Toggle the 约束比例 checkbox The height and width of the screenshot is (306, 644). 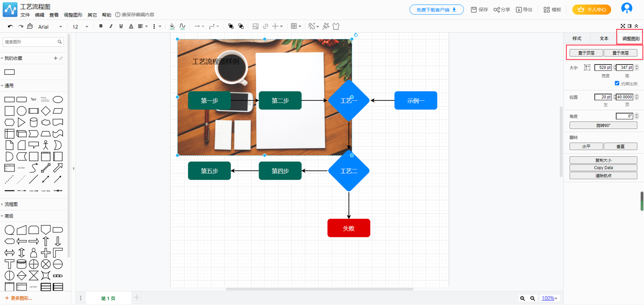tap(617, 83)
